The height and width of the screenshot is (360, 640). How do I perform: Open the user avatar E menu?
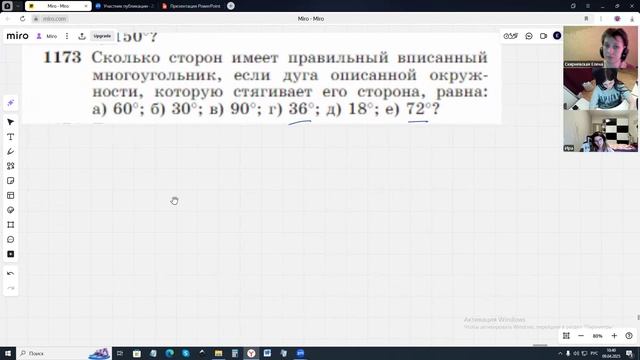point(557,36)
